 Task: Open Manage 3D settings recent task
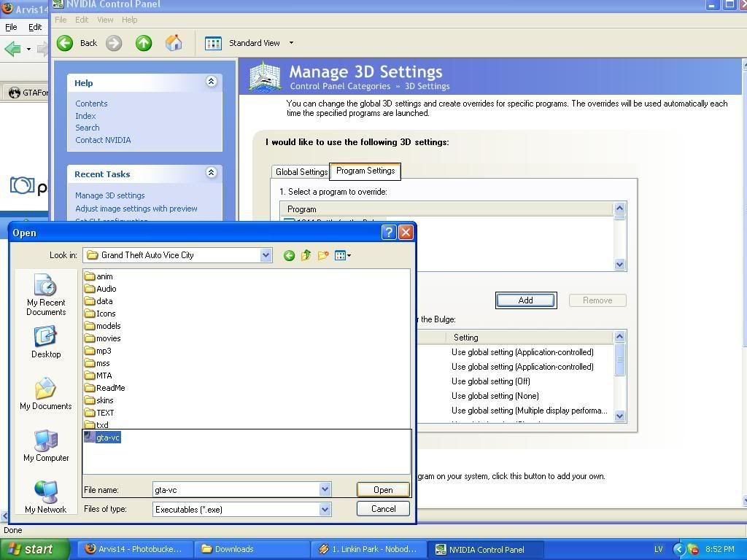(x=110, y=195)
